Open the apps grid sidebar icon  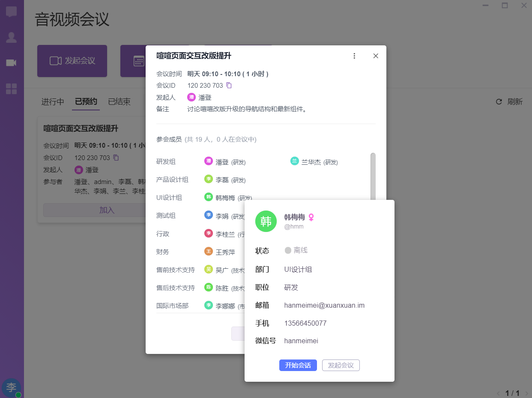(x=12, y=89)
